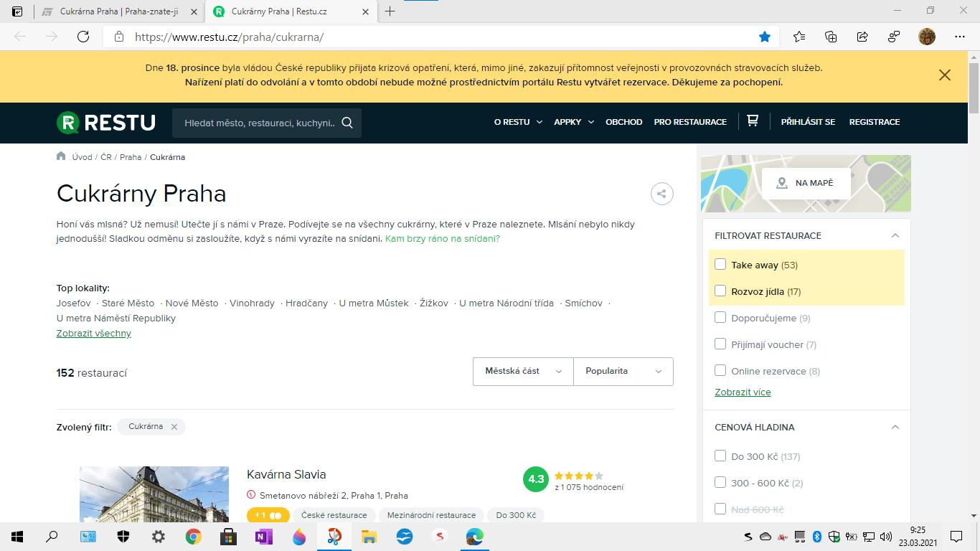980x551 pixels.
Task: Open Chrome from the taskbar
Action: (193, 536)
